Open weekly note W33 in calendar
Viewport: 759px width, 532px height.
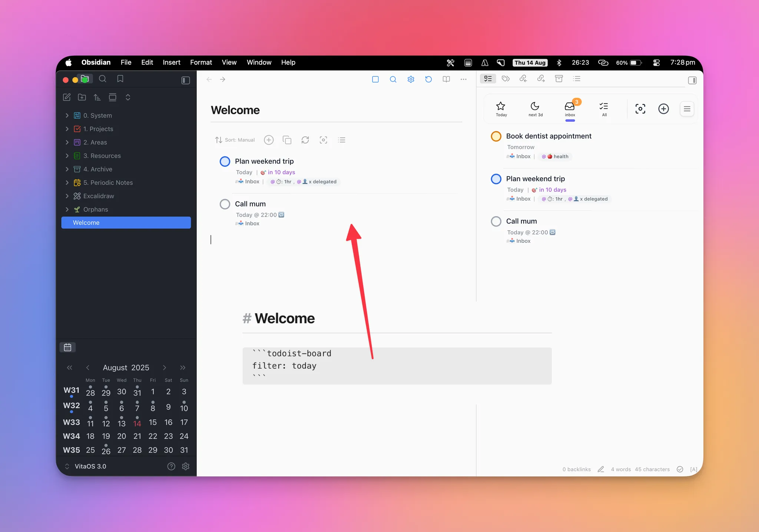72,422
